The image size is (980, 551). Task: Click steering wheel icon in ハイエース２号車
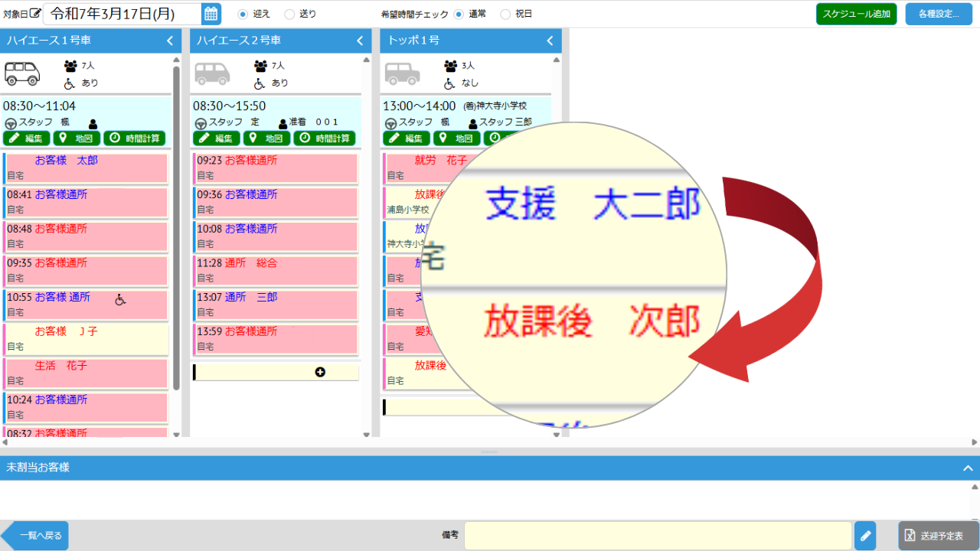point(201,123)
